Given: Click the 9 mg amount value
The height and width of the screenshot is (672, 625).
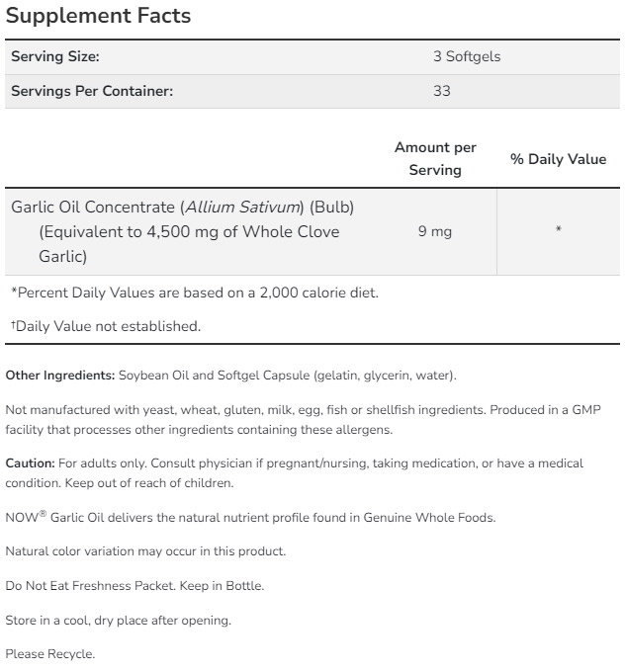Looking at the screenshot, I should click(434, 231).
